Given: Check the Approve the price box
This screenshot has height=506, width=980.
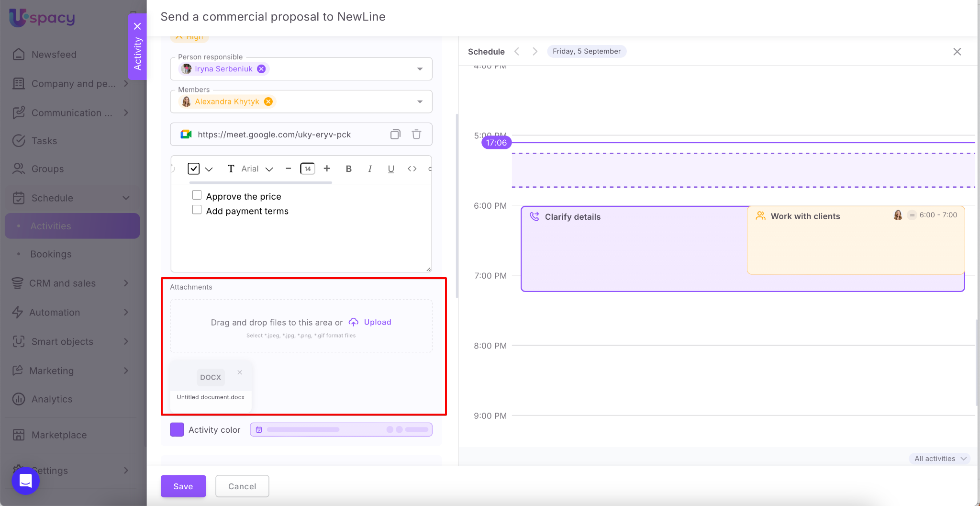Looking at the screenshot, I should (197, 195).
